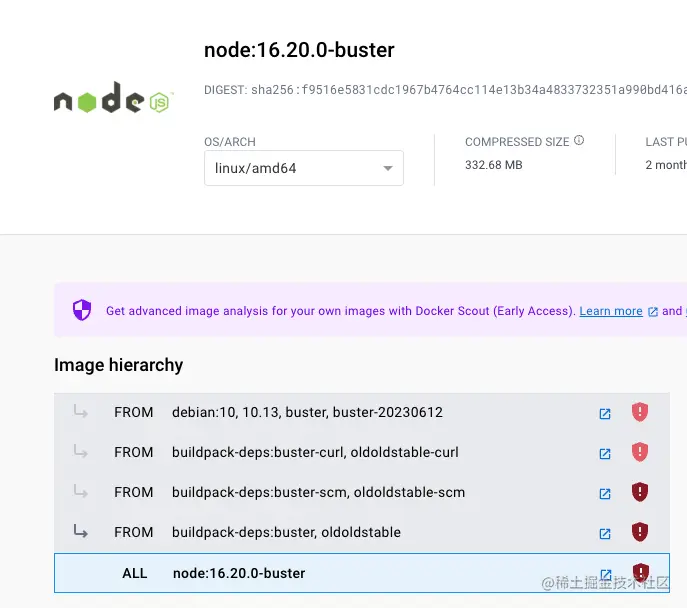
Task: Open the OS/ARCH linux/amd64 dropdown
Action: coord(304,168)
